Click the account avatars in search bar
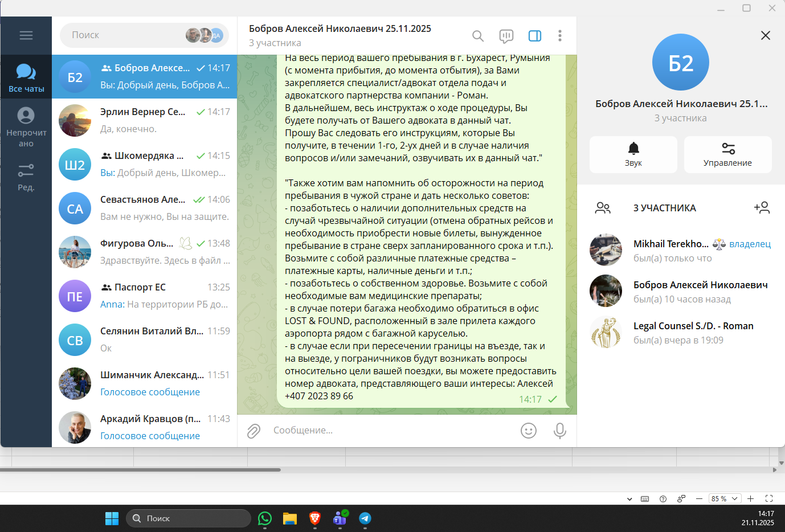 pyautogui.click(x=204, y=35)
